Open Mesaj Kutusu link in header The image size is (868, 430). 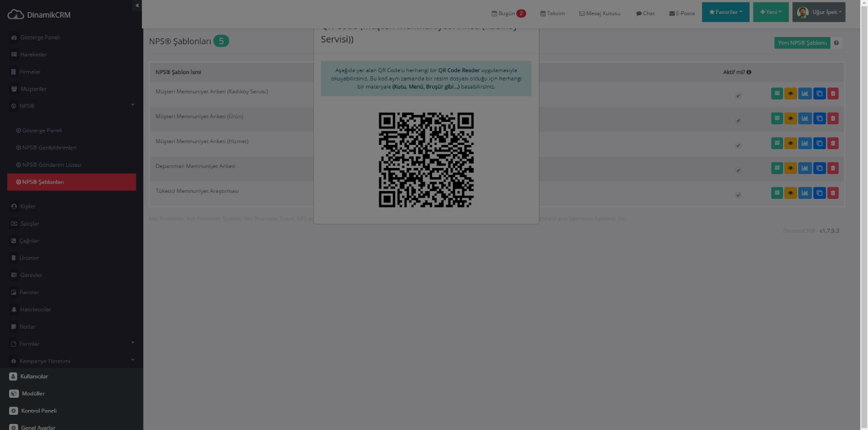coord(599,13)
